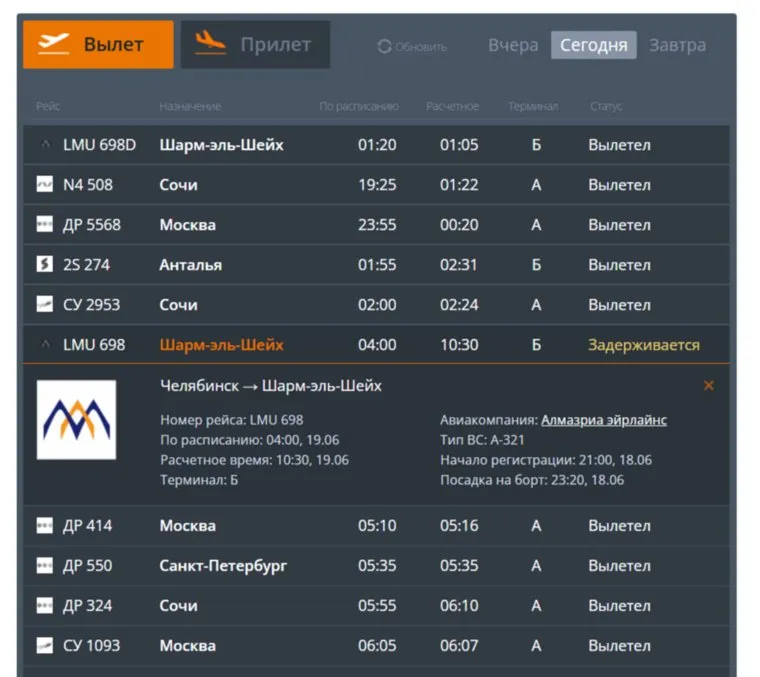The width and height of the screenshot is (760, 677).
Task: Click airline icon beside ДР 5568 Москва
Action: click(45, 225)
